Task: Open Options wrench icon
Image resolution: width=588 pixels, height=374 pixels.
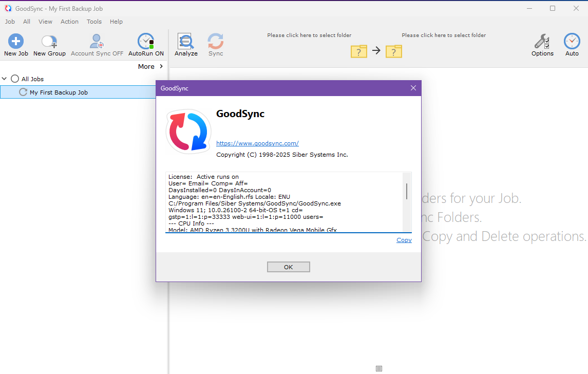Action: (x=542, y=41)
